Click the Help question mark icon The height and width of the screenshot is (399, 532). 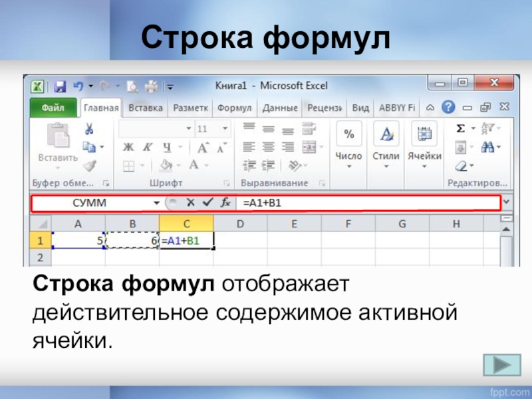(x=448, y=107)
